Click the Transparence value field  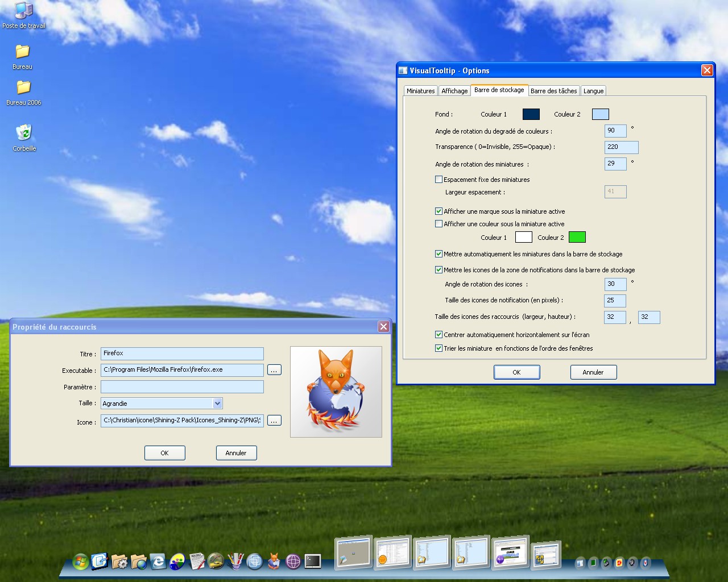coord(621,147)
